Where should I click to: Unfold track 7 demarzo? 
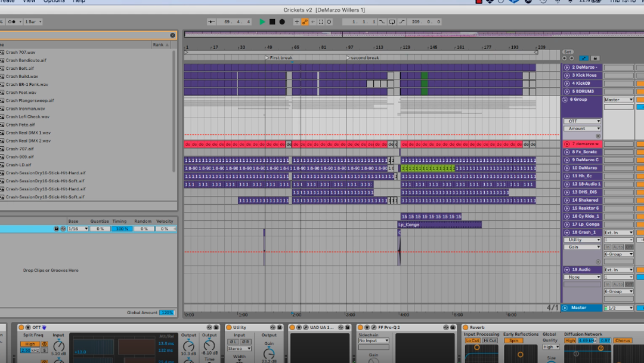point(566,144)
